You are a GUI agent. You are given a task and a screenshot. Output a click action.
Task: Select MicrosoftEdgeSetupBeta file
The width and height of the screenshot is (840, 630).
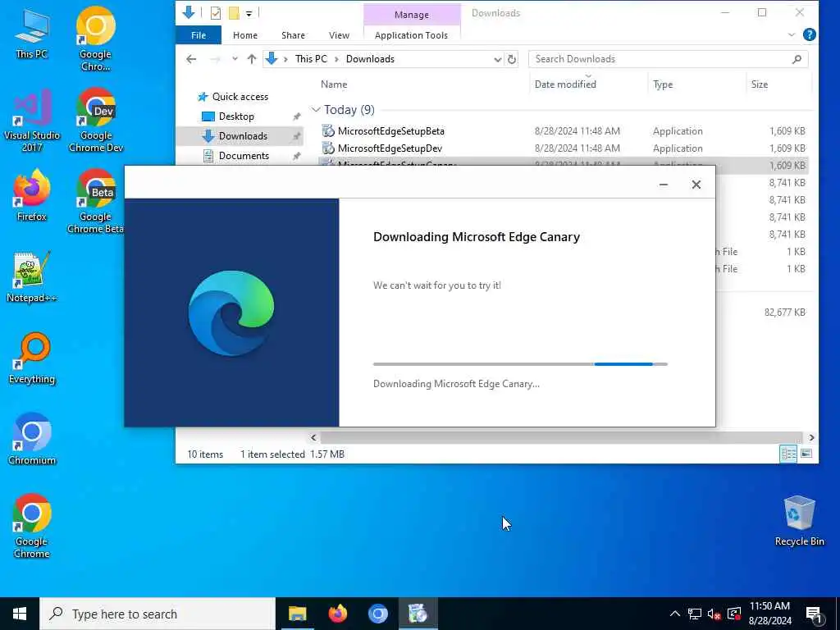pyautogui.click(x=391, y=130)
